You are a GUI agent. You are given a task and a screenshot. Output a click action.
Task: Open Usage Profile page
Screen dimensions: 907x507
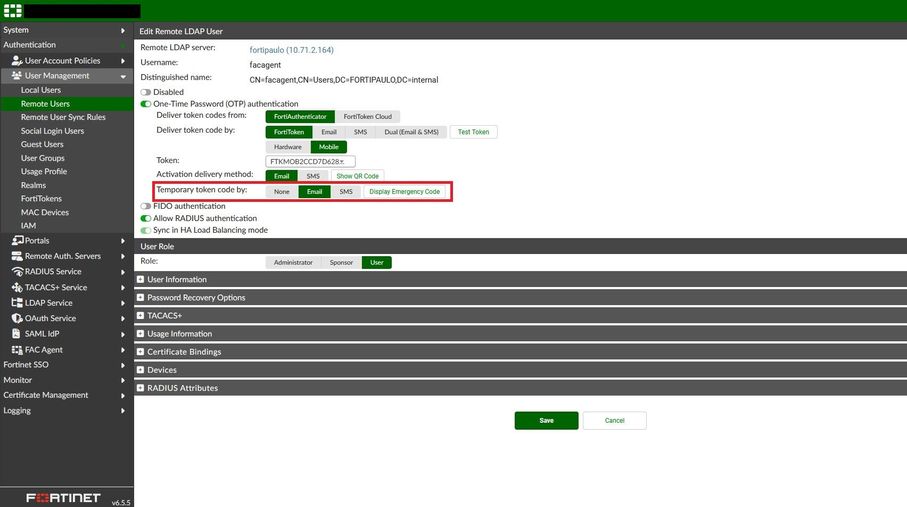43,171
